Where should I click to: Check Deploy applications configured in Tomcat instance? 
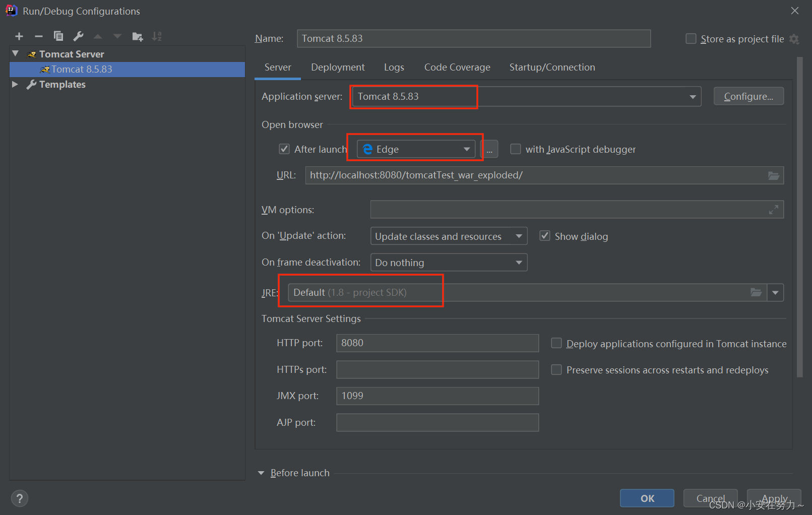(556, 343)
